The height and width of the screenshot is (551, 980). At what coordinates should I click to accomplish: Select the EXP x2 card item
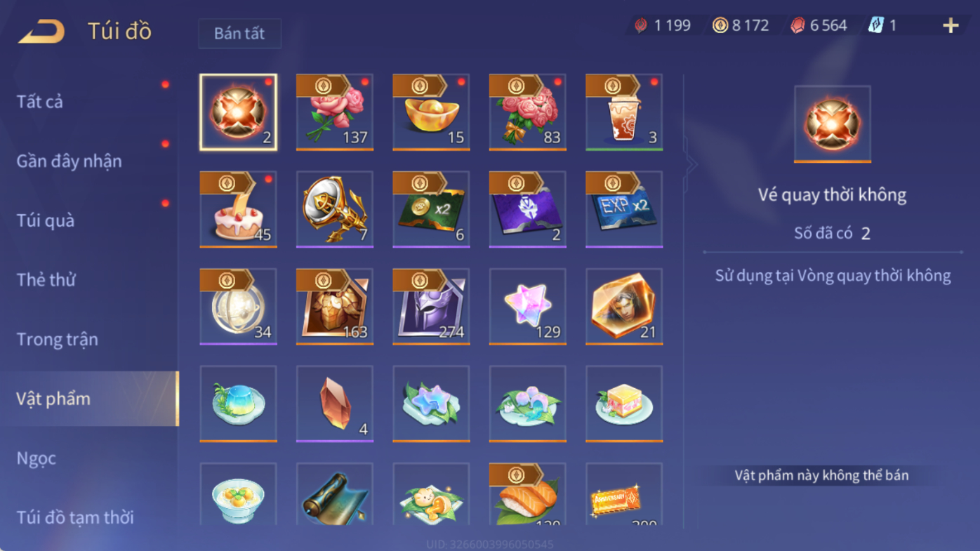(x=624, y=209)
